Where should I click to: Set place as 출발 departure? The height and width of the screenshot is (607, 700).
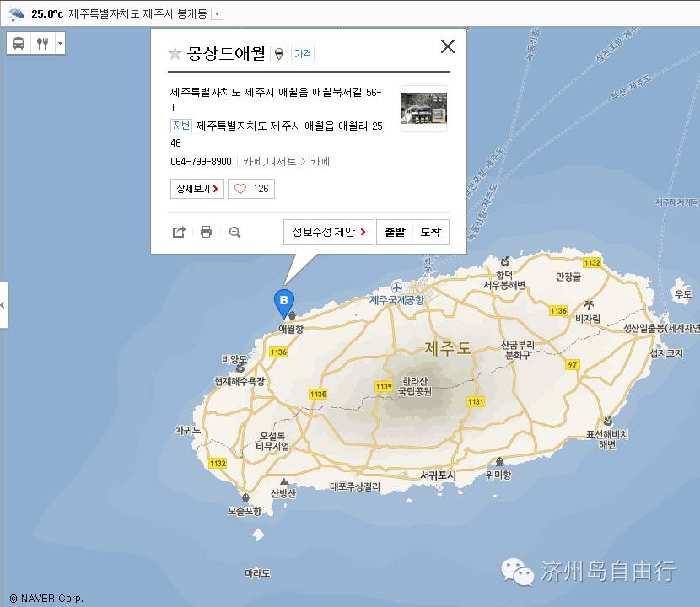pos(395,232)
